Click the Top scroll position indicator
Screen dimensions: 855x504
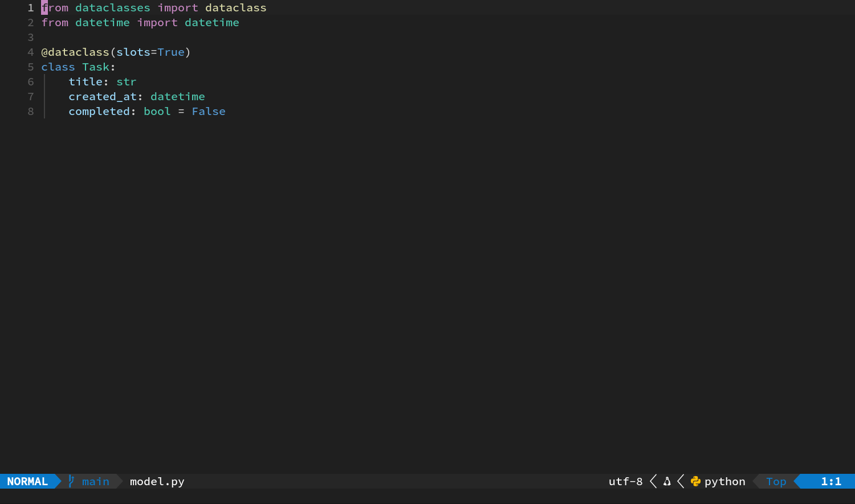point(776,482)
